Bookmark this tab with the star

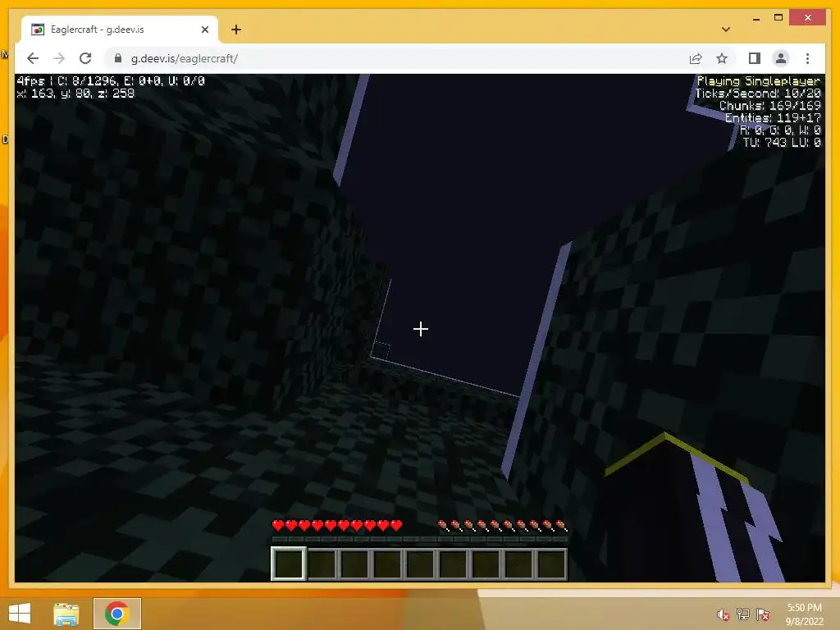pyautogui.click(x=722, y=58)
